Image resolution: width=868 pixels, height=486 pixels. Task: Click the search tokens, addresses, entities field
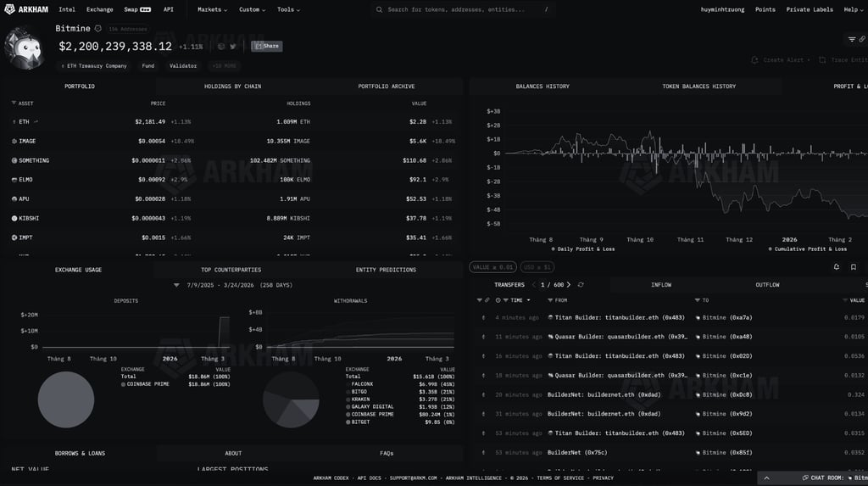coord(464,9)
